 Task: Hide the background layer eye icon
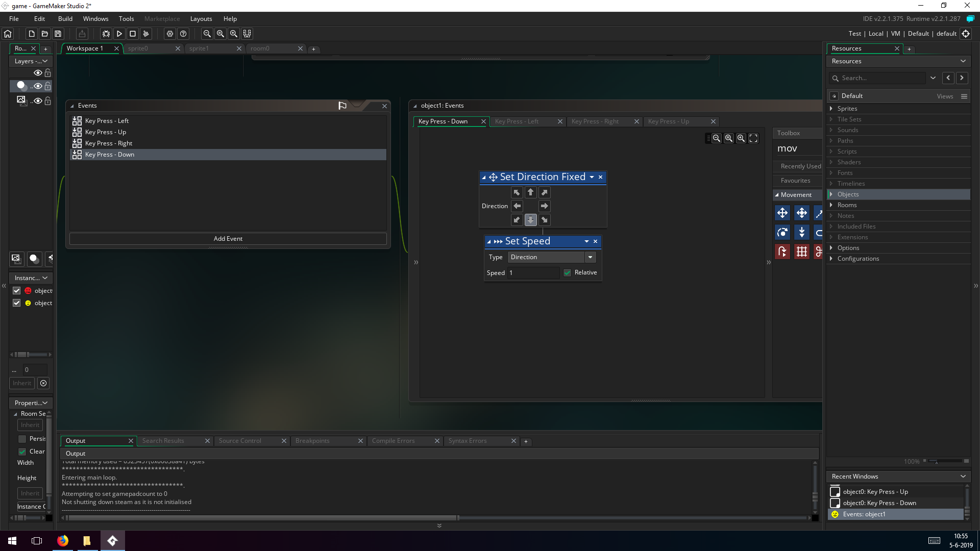click(x=38, y=101)
